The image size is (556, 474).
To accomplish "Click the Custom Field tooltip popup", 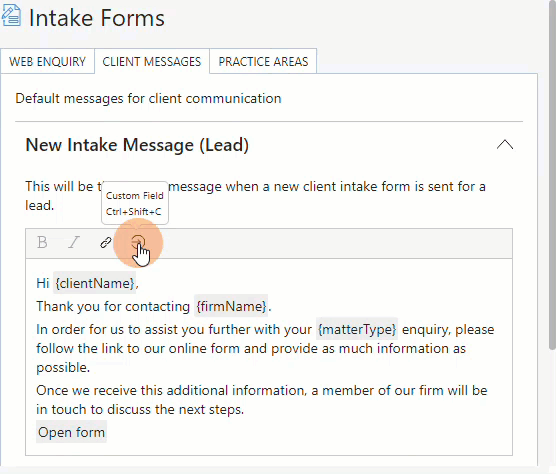I will pos(135,203).
